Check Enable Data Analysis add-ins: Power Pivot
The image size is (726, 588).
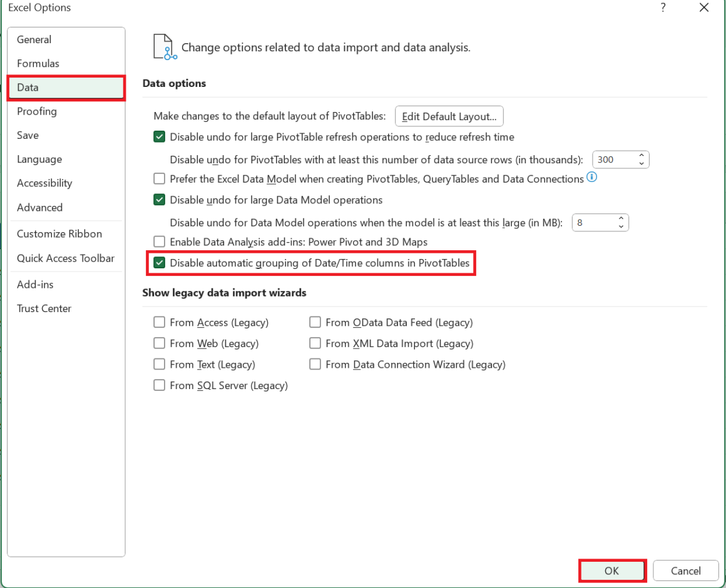pos(160,242)
